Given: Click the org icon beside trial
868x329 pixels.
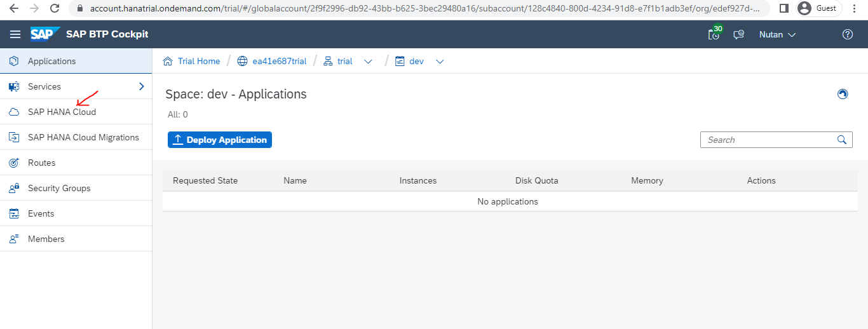Looking at the screenshot, I should point(328,61).
